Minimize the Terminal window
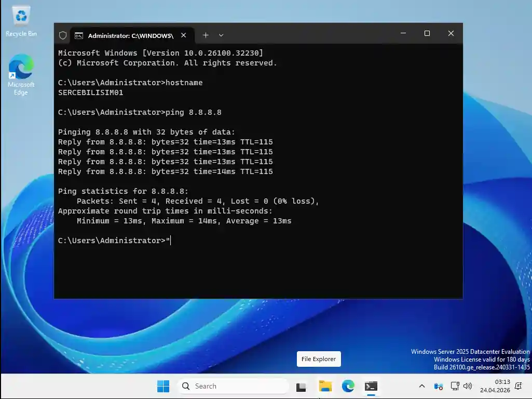This screenshot has width=532, height=399. [x=403, y=33]
